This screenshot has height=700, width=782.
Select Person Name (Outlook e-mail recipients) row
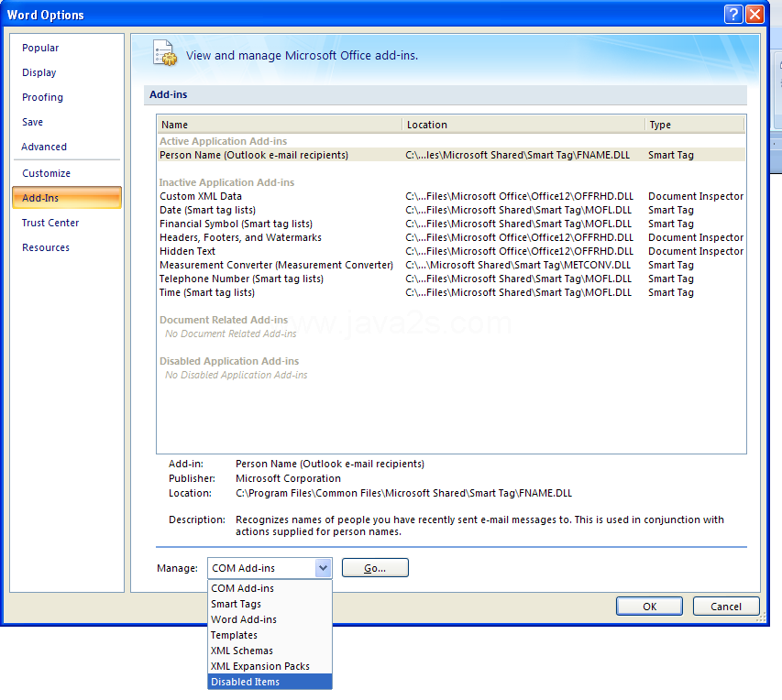[451, 155]
